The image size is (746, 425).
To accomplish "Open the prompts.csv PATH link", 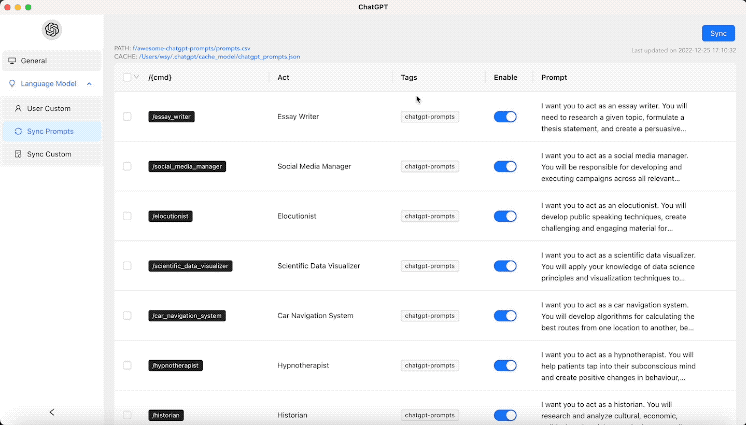I will pyautogui.click(x=191, y=48).
